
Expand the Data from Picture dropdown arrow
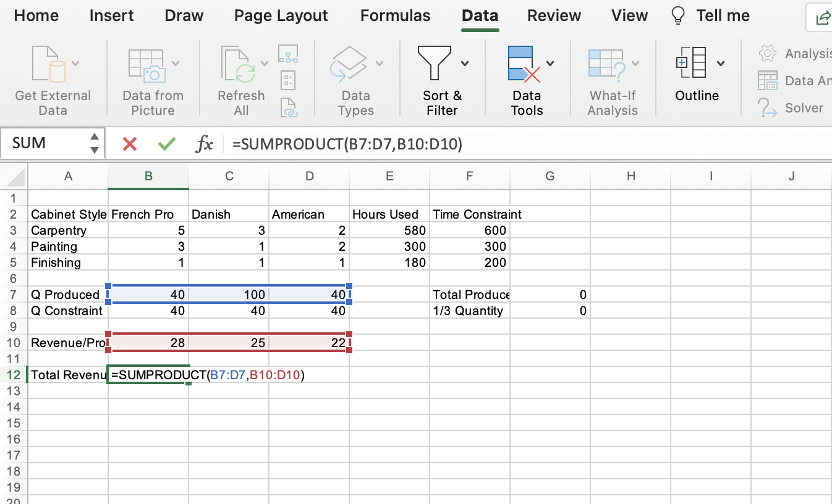pos(176,63)
